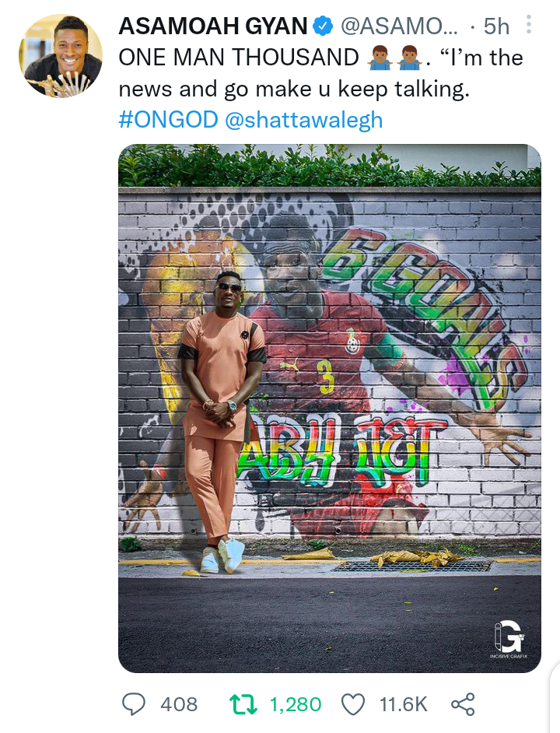
Task: Click the 5h timestamp
Action: tap(496, 26)
